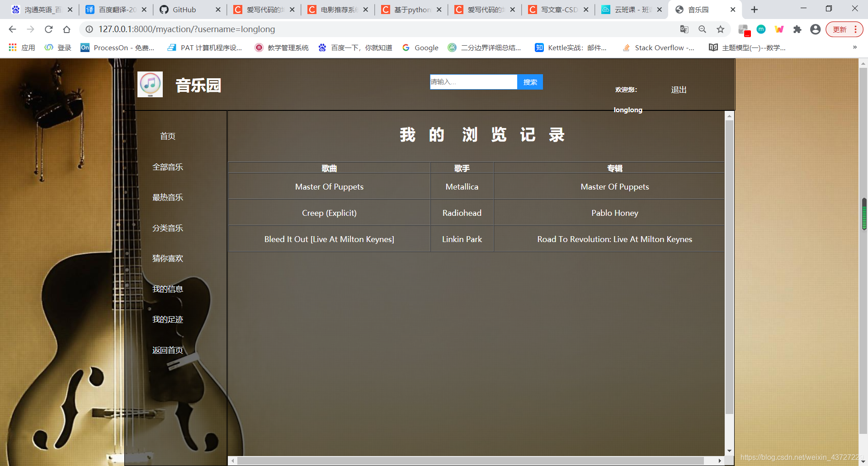Click the translate page icon

[x=684, y=29]
